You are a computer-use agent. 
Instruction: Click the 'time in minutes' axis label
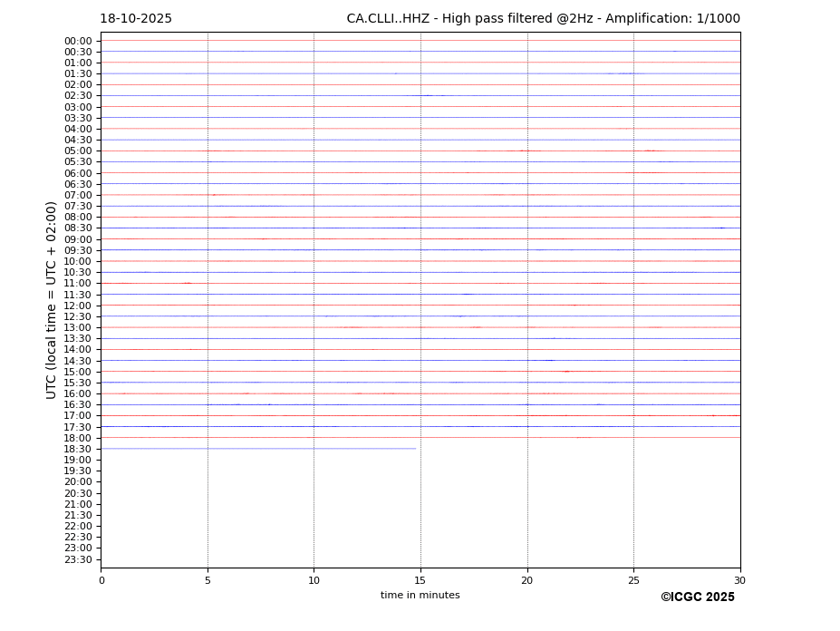pyautogui.click(x=420, y=595)
